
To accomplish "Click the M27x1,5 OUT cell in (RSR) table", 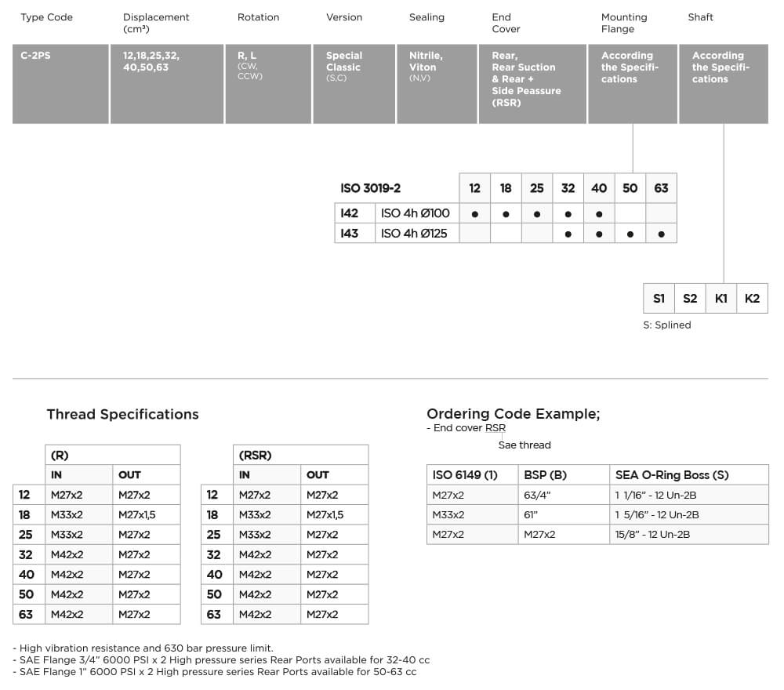I will pyautogui.click(x=335, y=514).
